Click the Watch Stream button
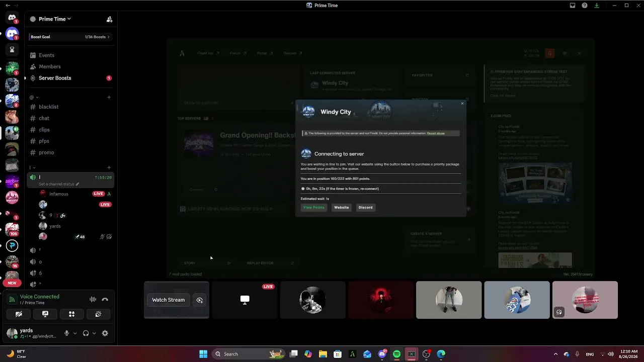This screenshot has width=644, height=362. (x=169, y=300)
